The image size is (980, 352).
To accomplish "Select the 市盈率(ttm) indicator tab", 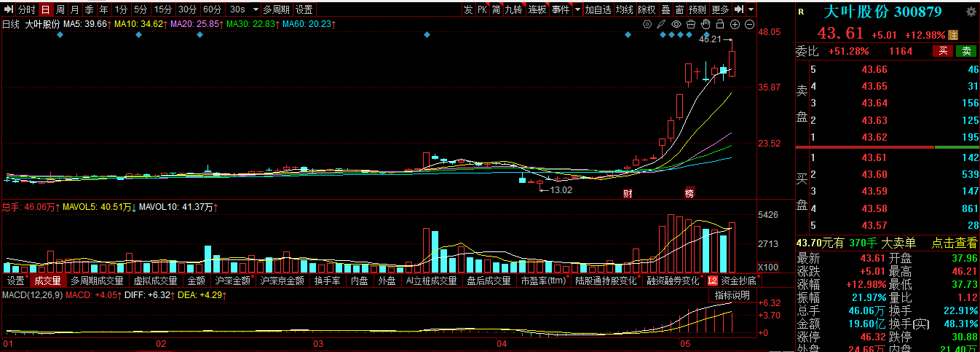I will (x=542, y=281).
